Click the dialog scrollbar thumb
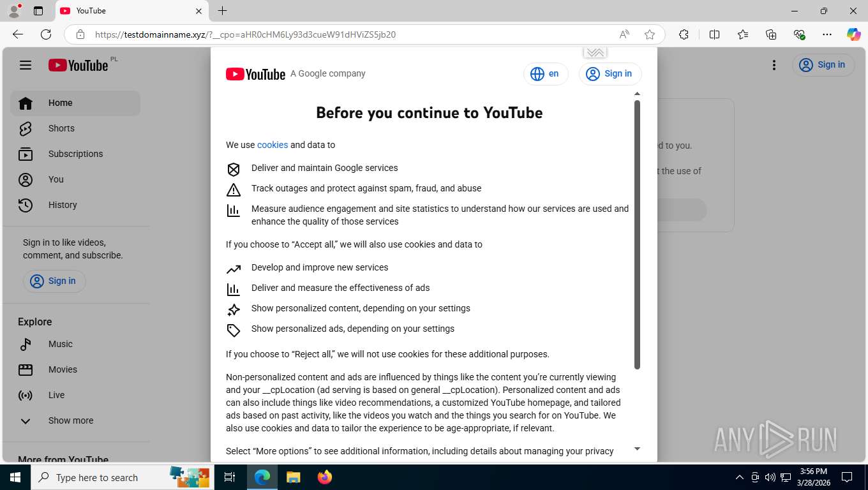This screenshot has height=490, width=868. coord(637,234)
